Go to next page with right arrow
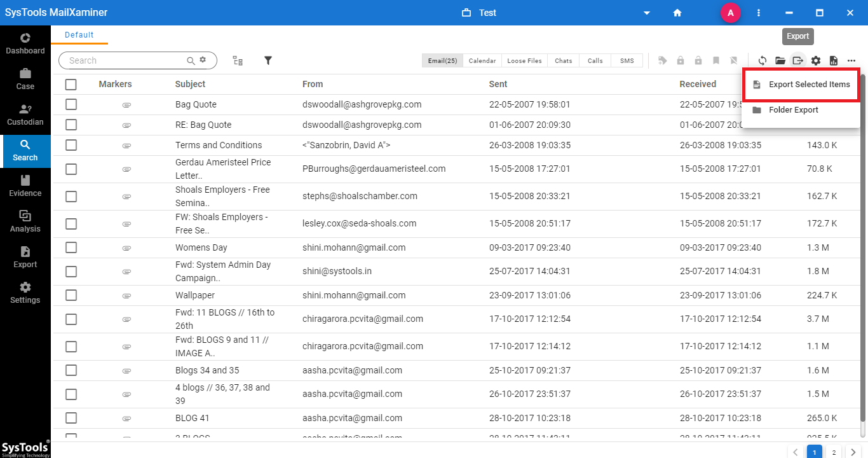 (853, 452)
